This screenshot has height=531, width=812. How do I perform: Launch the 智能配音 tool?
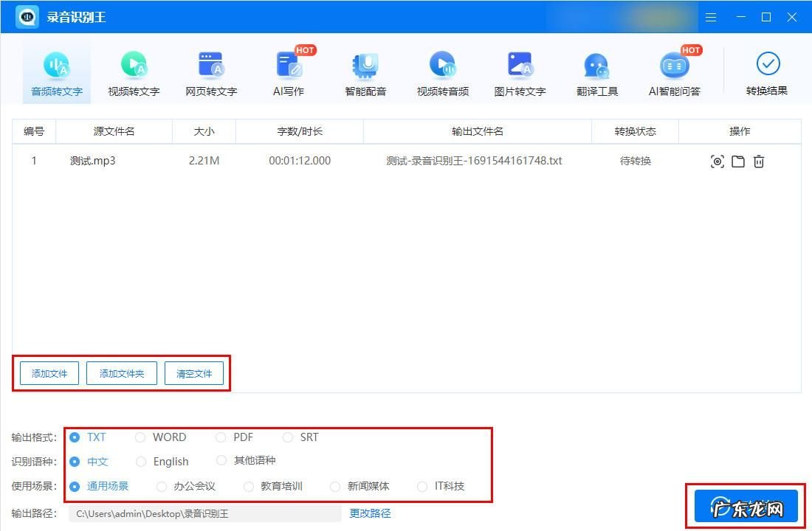tap(365, 74)
